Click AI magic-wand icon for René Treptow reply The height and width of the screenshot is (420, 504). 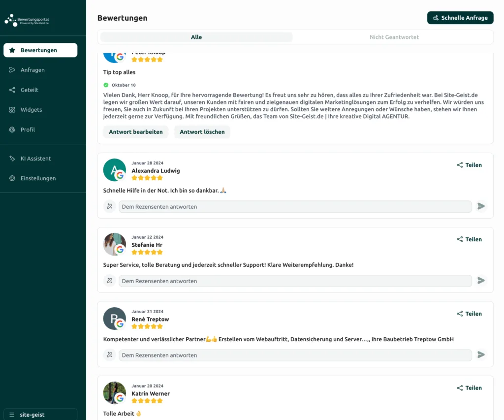pos(110,355)
